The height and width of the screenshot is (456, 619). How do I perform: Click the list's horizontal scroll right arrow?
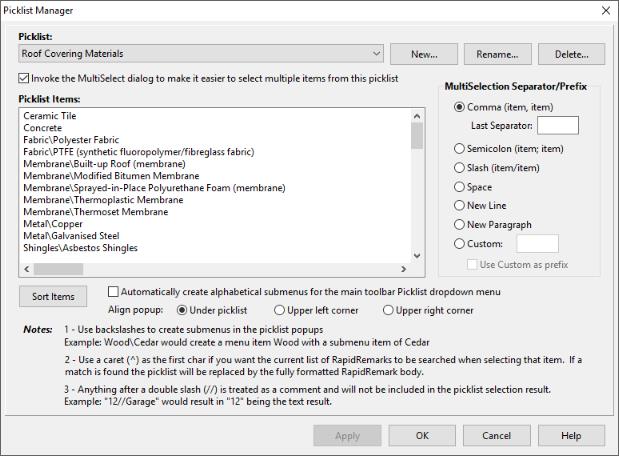click(404, 269)
